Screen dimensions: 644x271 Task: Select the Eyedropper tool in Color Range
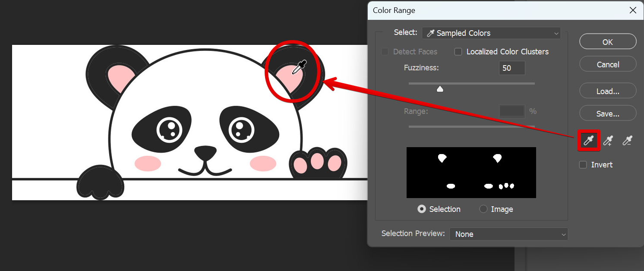click(x=589, y=140)
